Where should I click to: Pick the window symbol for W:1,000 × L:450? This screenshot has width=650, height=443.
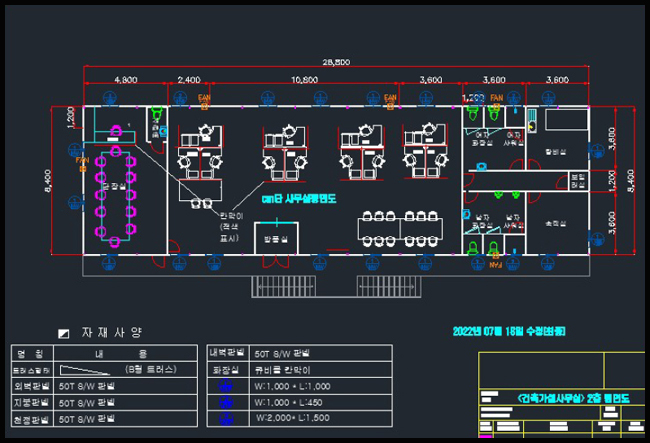(x=225, y=402)
